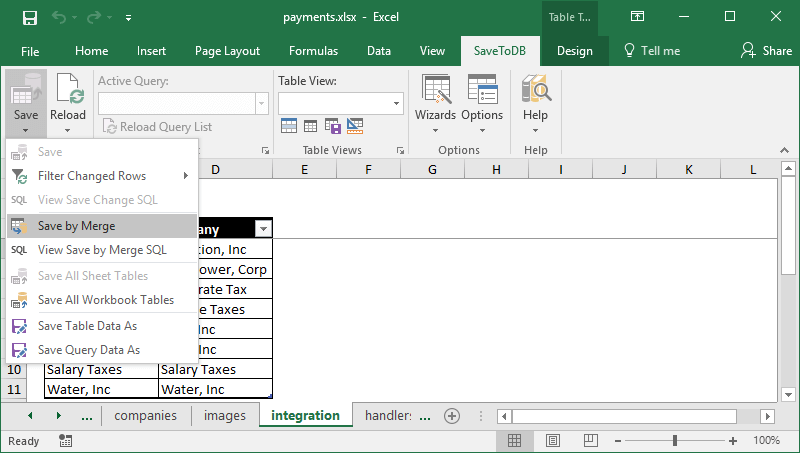Switch to the companies sheet tab

[145, 416]
